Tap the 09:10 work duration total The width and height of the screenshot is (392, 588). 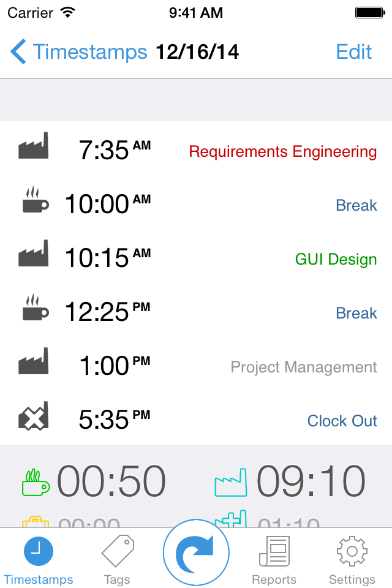311,481
